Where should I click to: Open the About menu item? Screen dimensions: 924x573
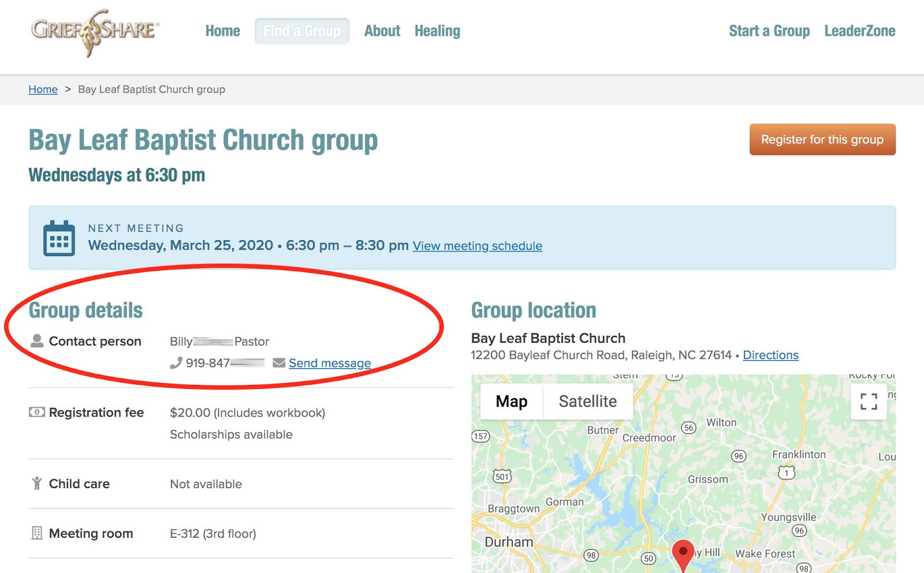[x=382, y=31]
